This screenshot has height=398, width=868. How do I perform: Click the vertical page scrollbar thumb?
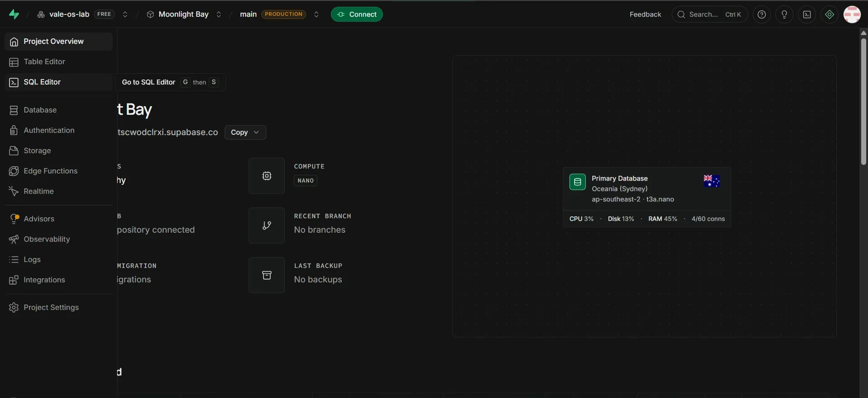click(863, 102)
